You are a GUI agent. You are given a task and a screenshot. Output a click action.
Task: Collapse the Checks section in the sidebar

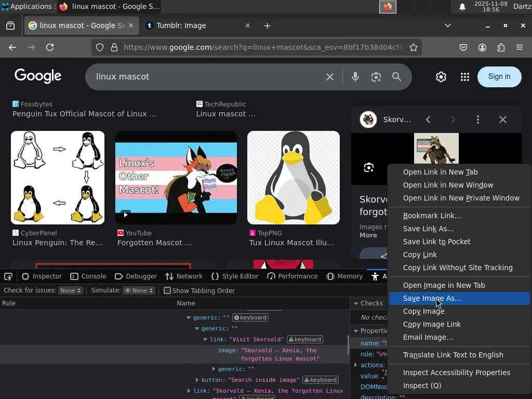coord(356,303)
